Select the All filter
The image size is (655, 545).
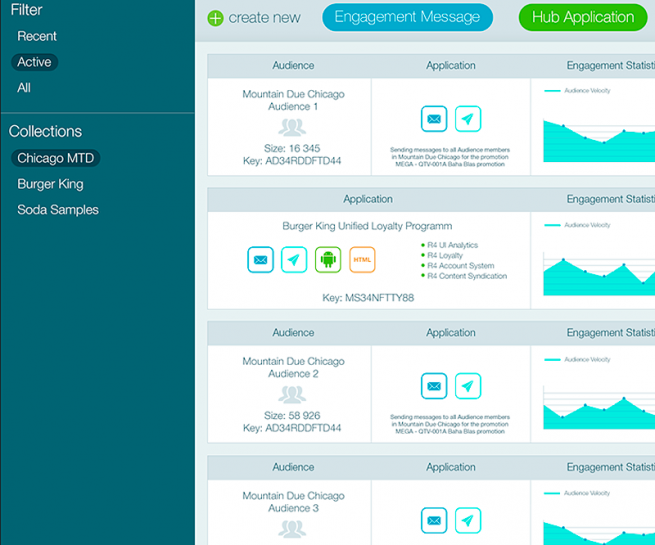coord(24,88)
